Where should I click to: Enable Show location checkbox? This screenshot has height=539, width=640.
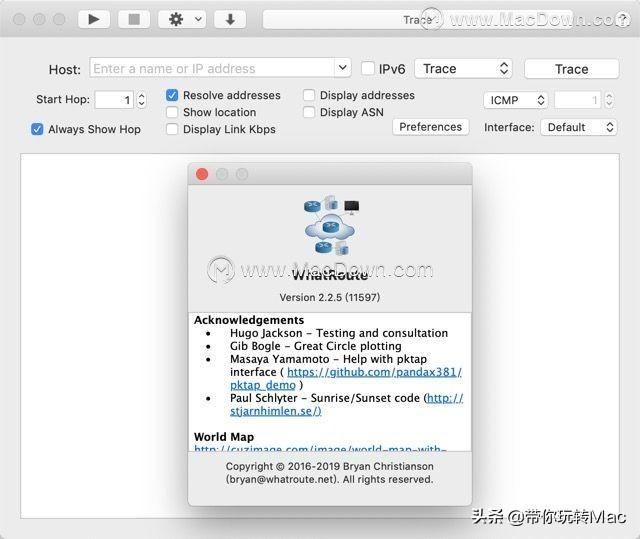coord(172,112)
